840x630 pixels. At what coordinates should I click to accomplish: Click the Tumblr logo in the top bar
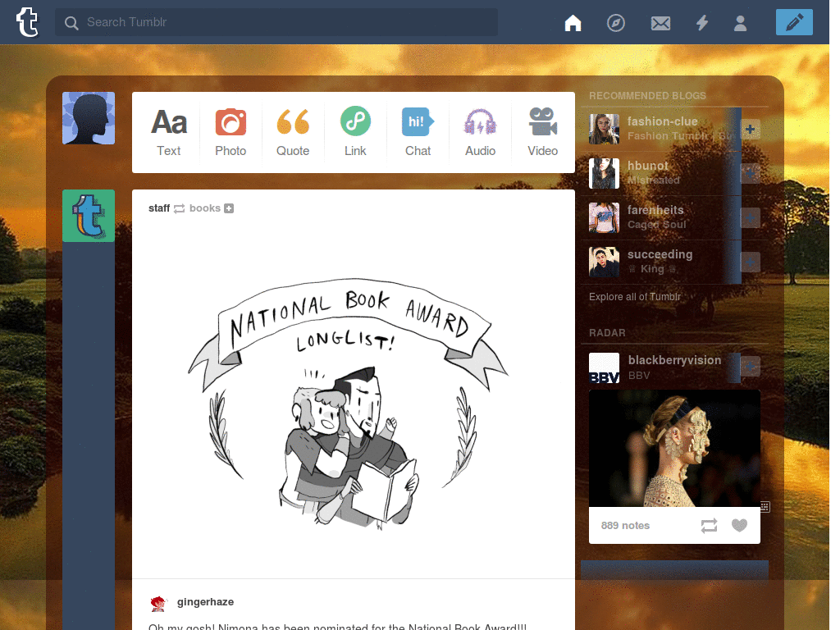[x=27, y=22]
